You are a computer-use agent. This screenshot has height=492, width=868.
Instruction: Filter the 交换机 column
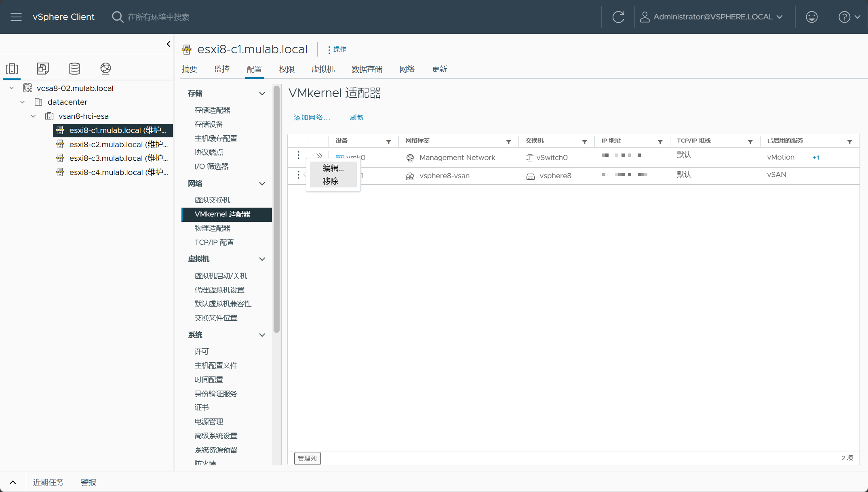[584, 142]
